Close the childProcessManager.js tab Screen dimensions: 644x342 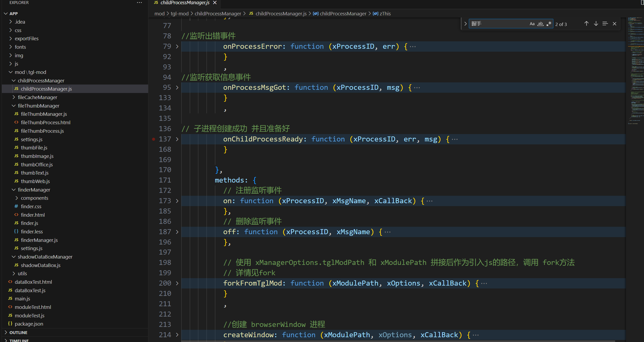point(215,3)
